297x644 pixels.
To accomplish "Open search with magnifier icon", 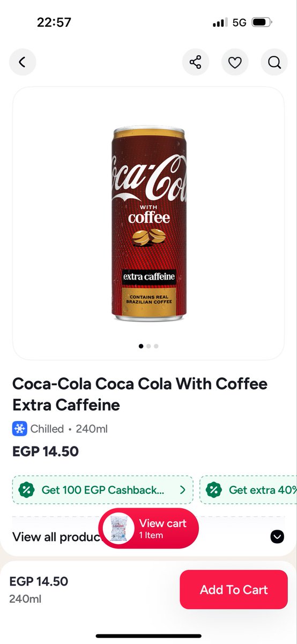I will (x=274, y=62).
